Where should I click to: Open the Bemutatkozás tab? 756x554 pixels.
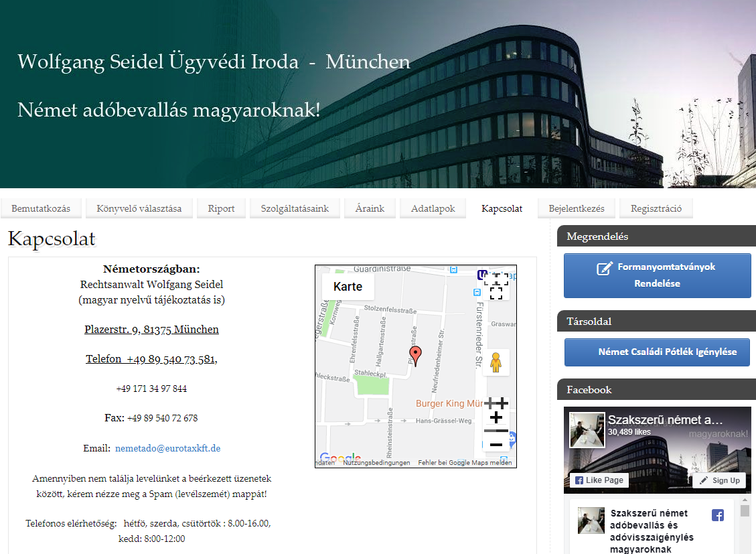(41, 208)
